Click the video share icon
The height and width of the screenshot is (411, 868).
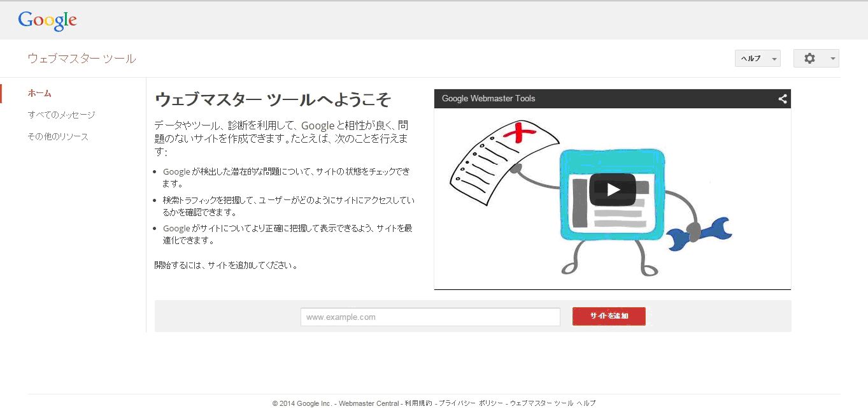click(783, 99)
